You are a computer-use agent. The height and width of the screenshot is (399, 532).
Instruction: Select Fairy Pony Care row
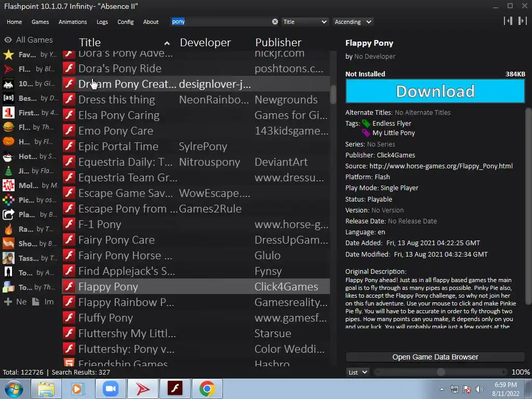(196, 240)
